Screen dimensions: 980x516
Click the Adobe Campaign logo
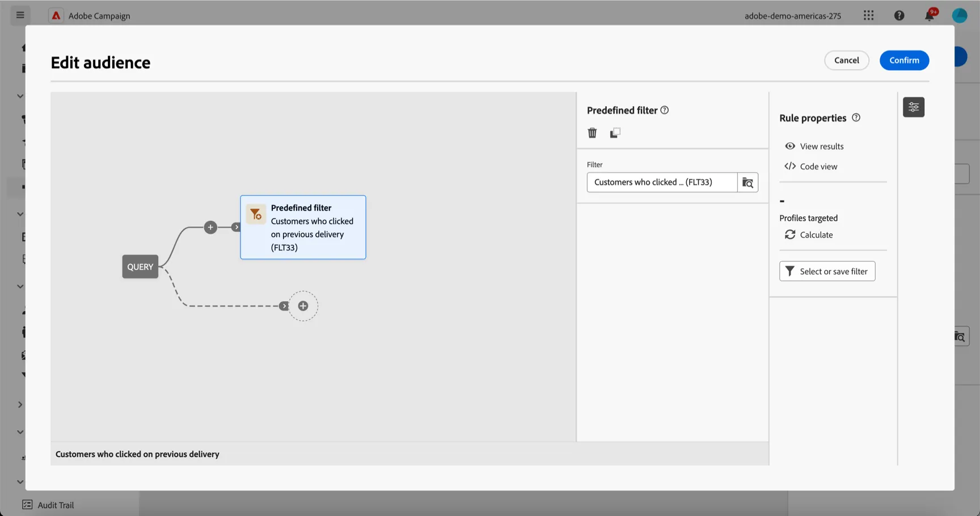56,15
